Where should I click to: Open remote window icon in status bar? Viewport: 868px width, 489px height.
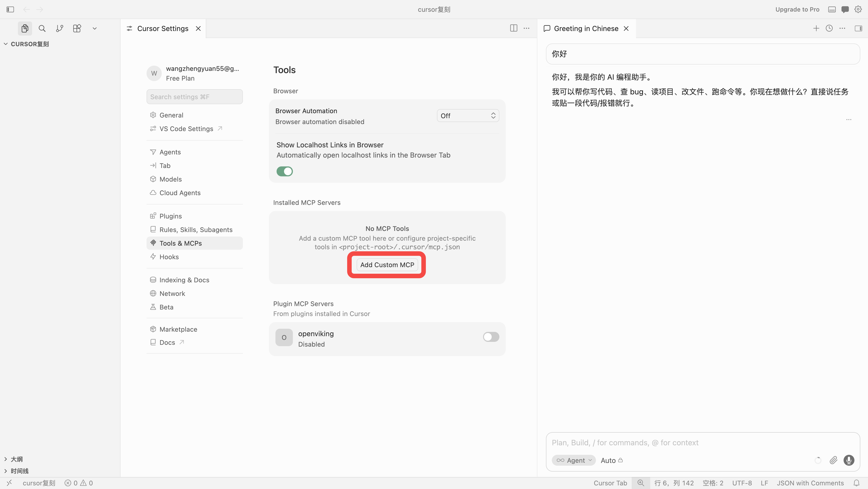click(x=9, y=483)
